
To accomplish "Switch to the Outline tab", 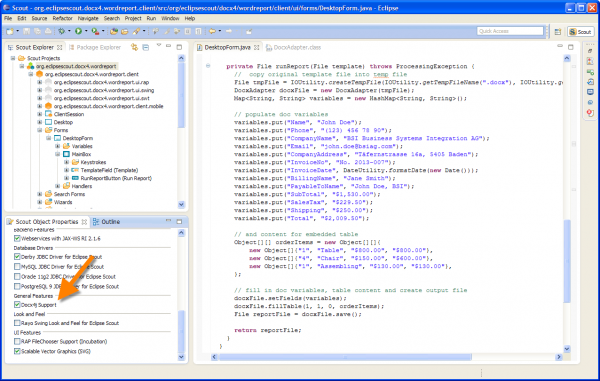I will coord(106,221).
